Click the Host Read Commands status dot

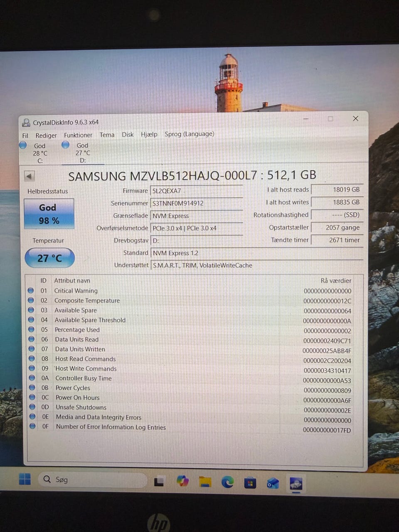click(x=32, y=358)
